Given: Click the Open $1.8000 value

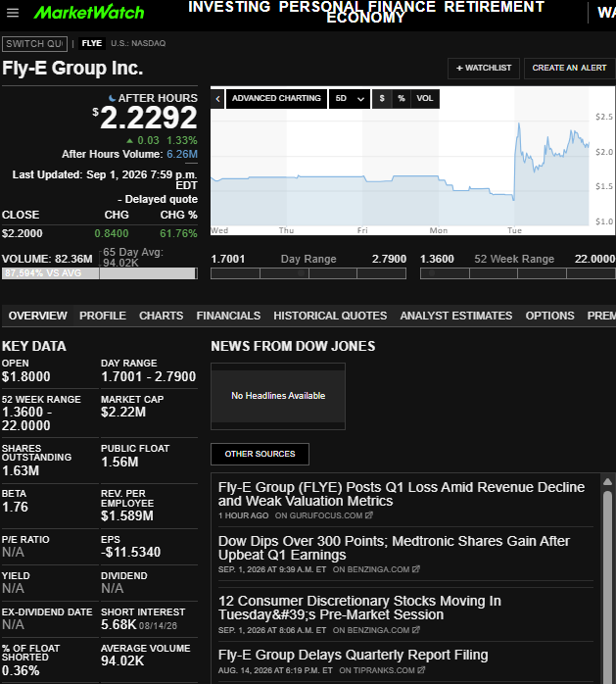Looking at the screenshot, I should pyautogui.click(x=26, y=376).
